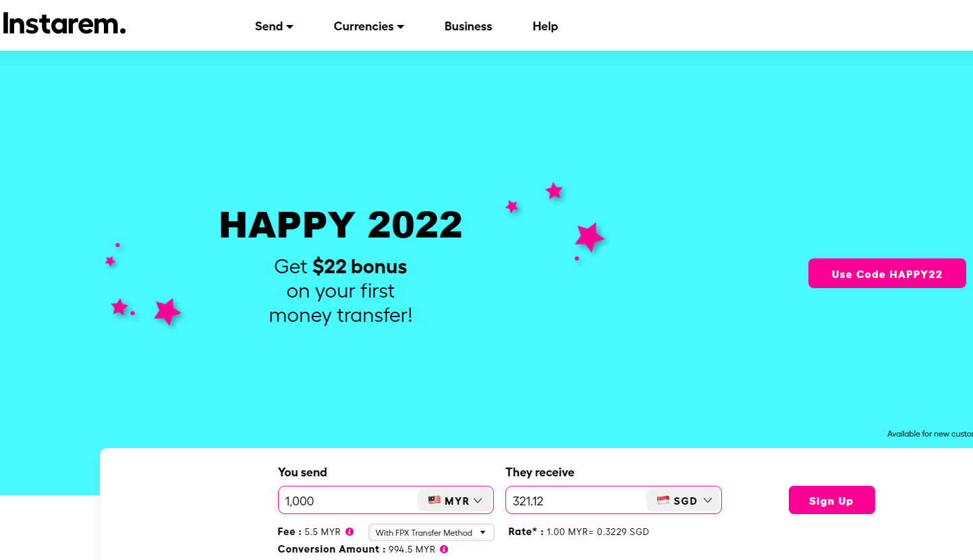Click the large pink star right of HAPPY 2022
Viewport: 973px width, 560px height.
pyautogui.click(x=589, y=237)
